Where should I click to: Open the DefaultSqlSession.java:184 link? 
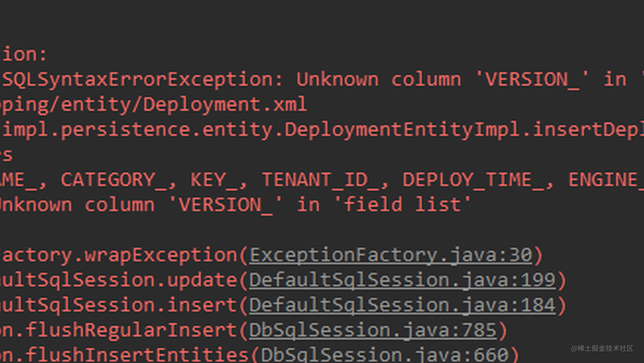(402, 305)
